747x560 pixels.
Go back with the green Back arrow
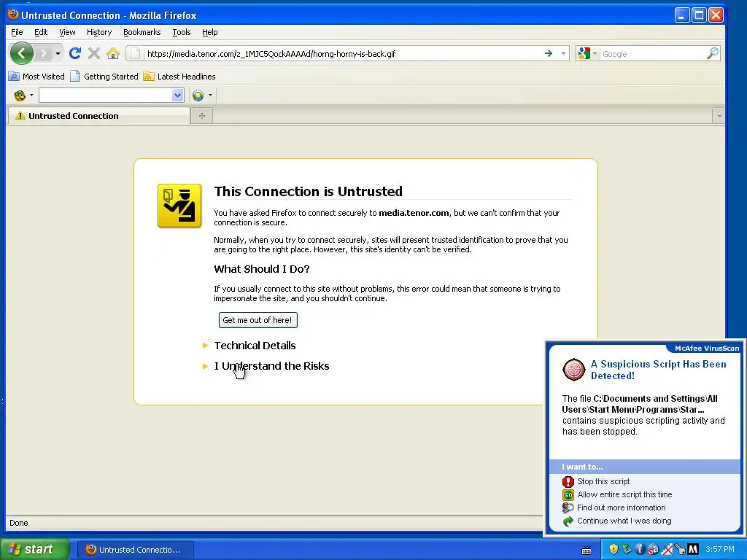[x=21, y=53]
